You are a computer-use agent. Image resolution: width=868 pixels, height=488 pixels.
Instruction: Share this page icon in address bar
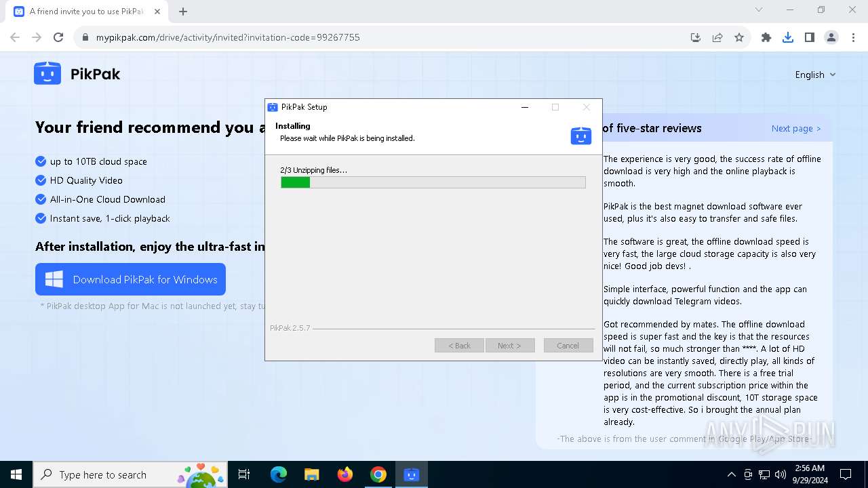(x=717, y=37)
